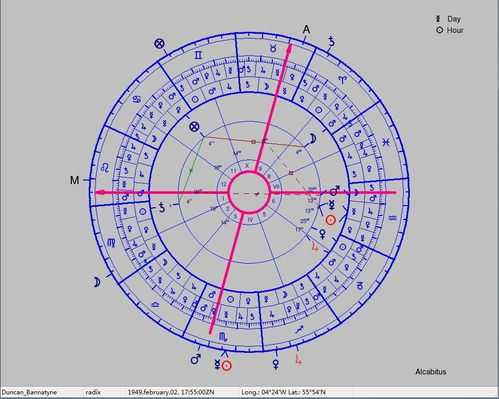This screenshot has width=499, height=399.
Task: Click the Day ruler label
Action: click(454, 19)
